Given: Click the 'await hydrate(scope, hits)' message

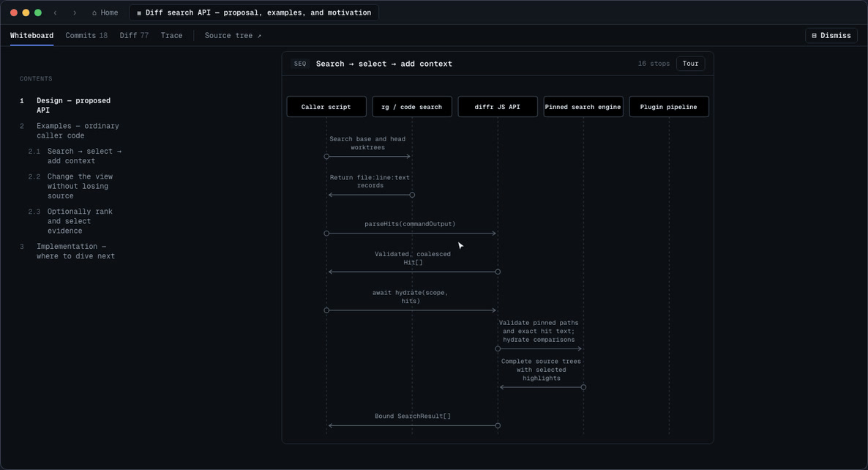Looking at the screenshot, I should pos(410,296).
